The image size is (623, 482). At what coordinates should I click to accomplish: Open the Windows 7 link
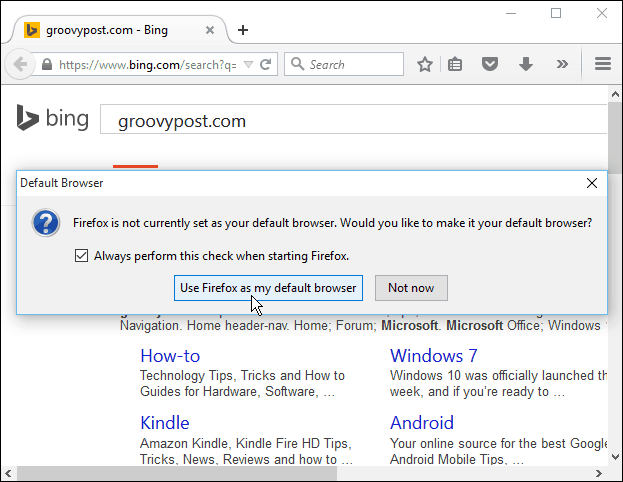[433, 356]
